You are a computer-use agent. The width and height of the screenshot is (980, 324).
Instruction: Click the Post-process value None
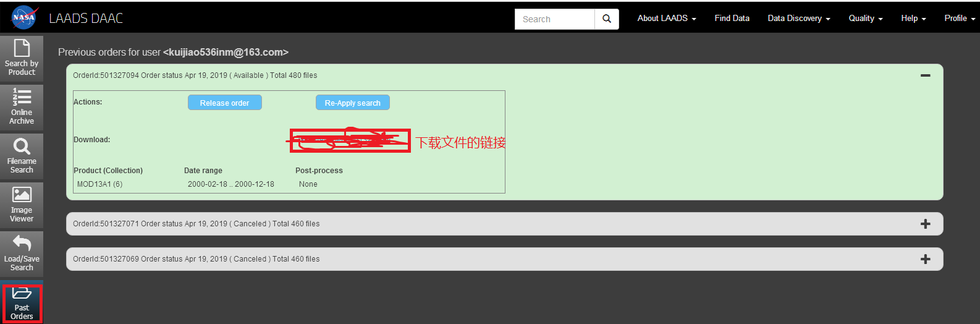(308, 184)
